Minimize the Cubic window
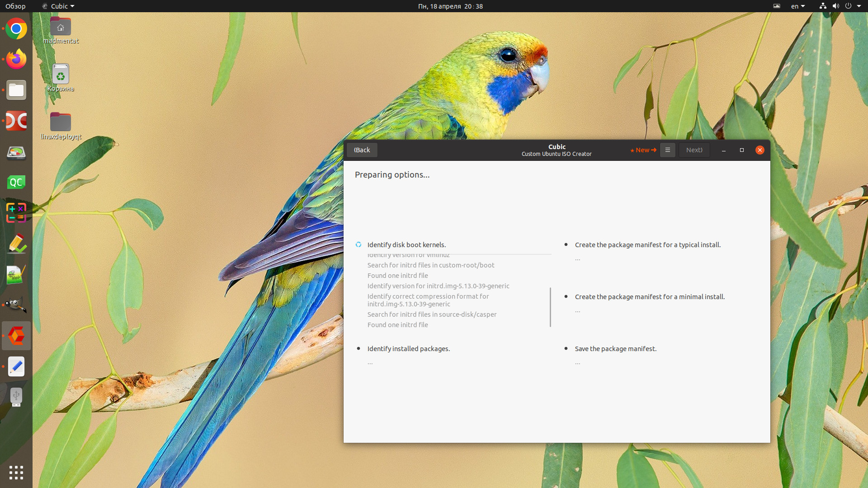Image resolution: width=868 pixels, height=488 pixels. pos(724,150)
